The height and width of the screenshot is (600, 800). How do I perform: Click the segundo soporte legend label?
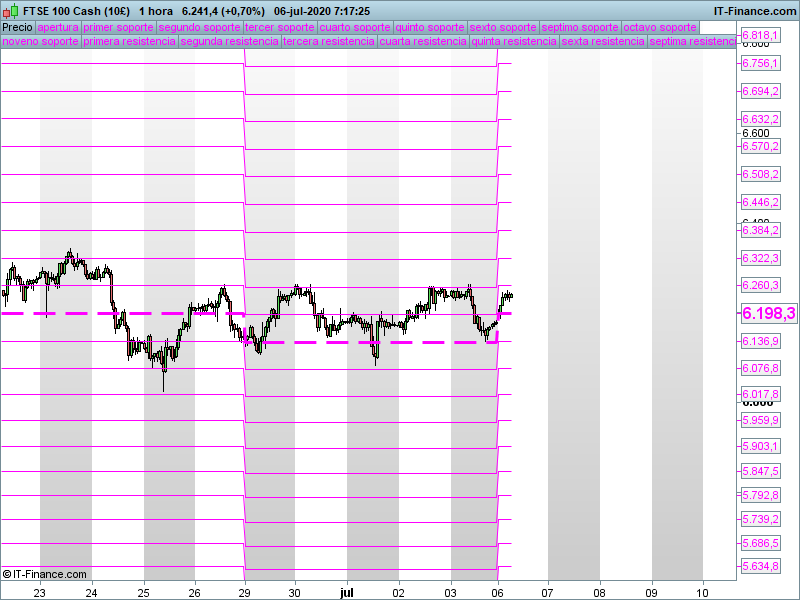(199, 27)
